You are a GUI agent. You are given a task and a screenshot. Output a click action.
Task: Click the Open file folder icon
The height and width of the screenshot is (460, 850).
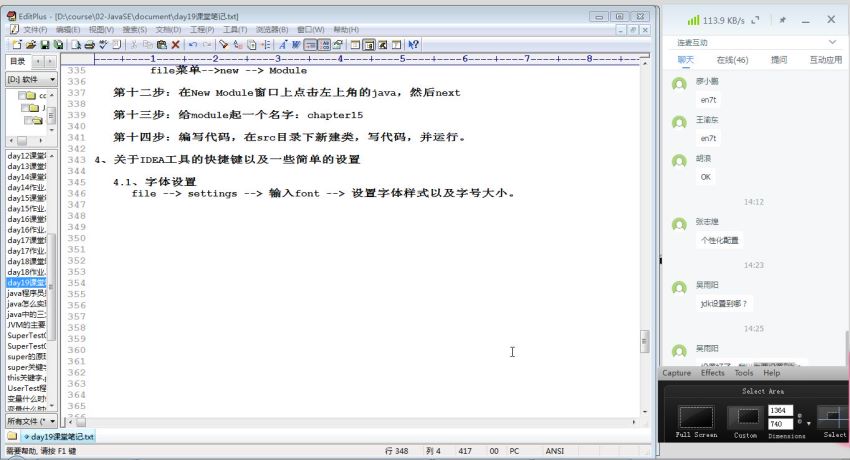(31, 45)
